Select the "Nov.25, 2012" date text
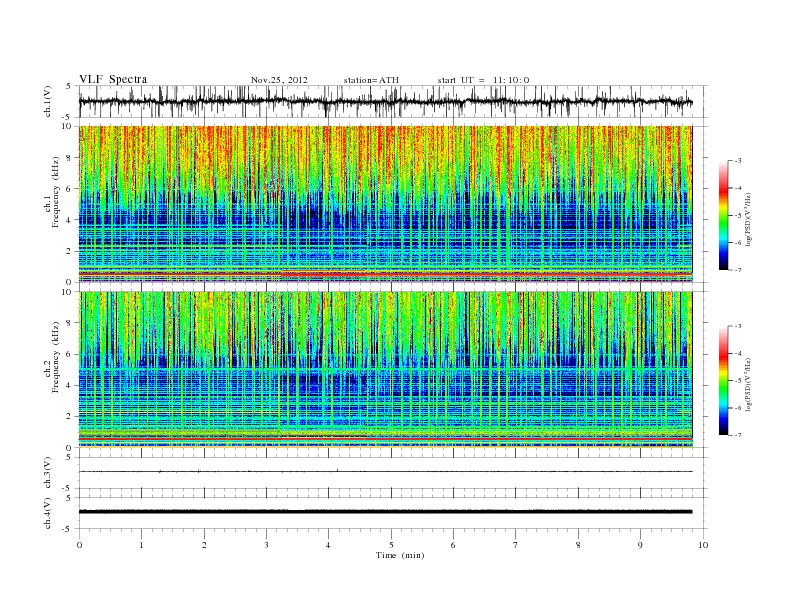792x612 pixels. pos(279,80)
